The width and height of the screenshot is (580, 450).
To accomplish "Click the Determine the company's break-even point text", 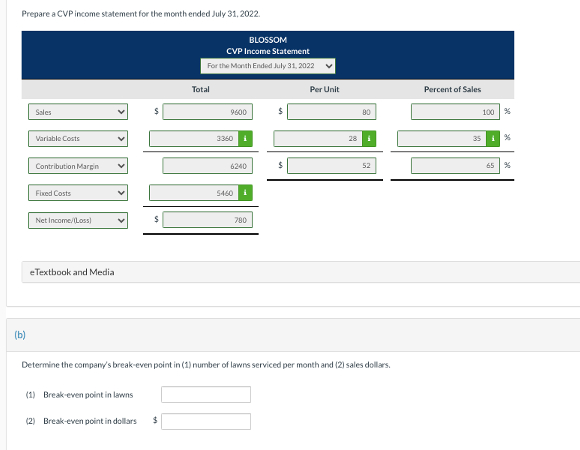I will (206, 365).
